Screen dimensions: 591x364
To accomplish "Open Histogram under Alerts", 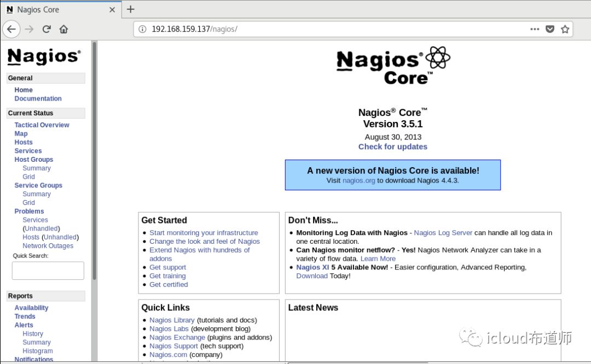I will [x=38, y=351].
